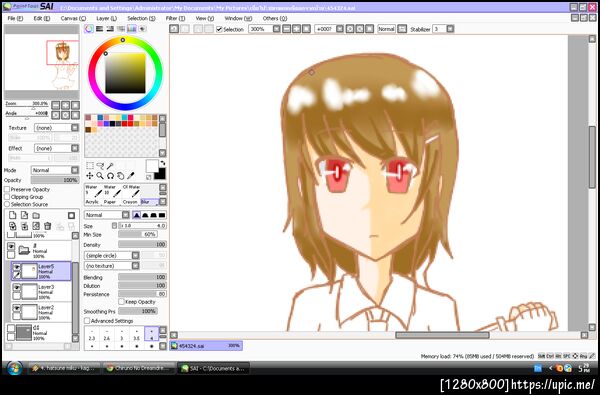
Task: Toggle the scratchpad panel icon
Action: point(142,29)
